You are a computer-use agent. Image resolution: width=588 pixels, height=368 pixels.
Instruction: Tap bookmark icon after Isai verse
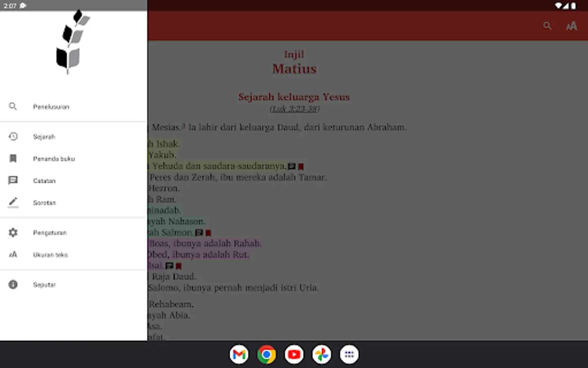tap(179, 266)
